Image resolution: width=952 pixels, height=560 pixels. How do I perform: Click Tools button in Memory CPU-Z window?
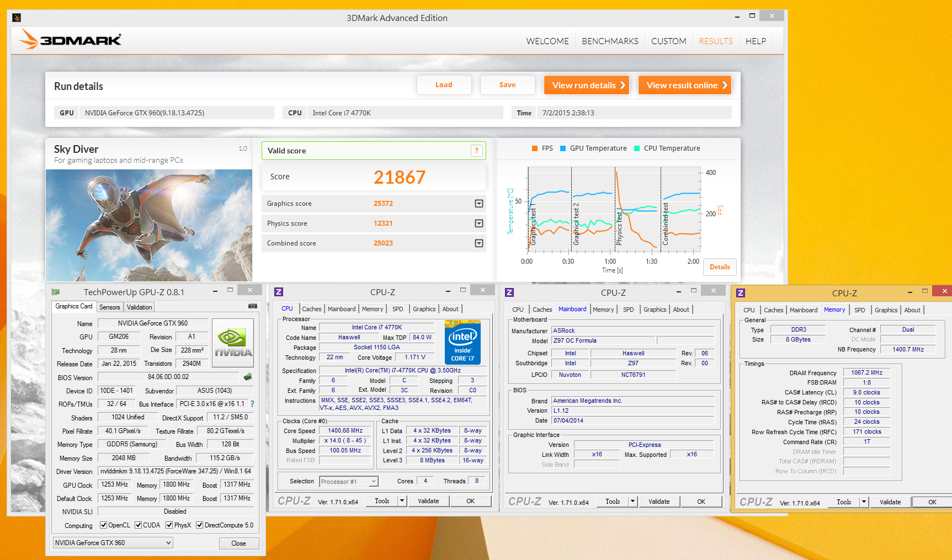(844, 502)
